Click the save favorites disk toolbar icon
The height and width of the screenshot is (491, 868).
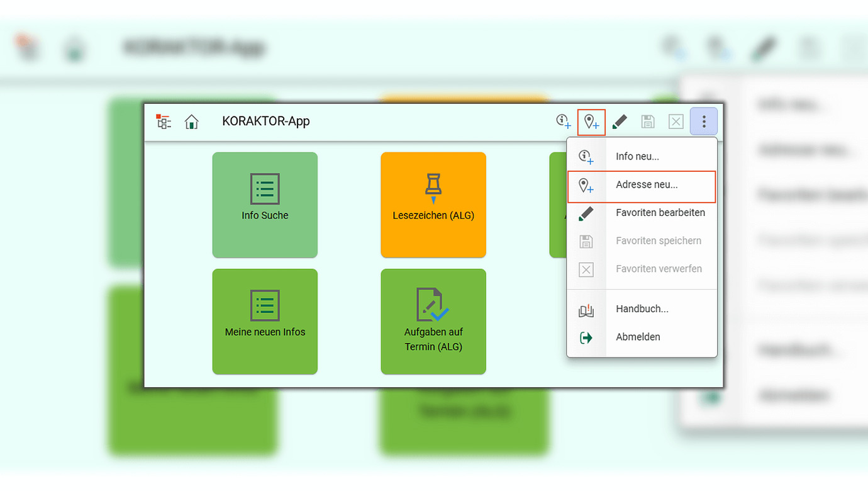point(648,121)
